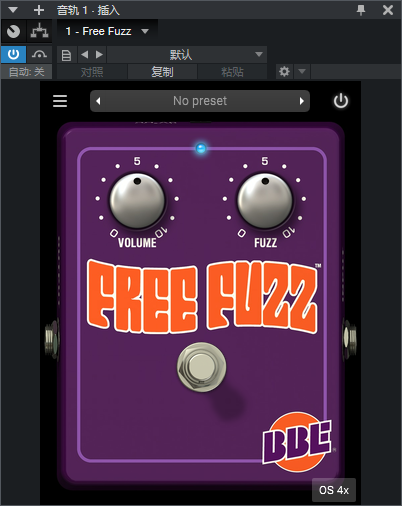Pin the plugin window
This screenshot has height=506, width=402.
pos(361,10)
